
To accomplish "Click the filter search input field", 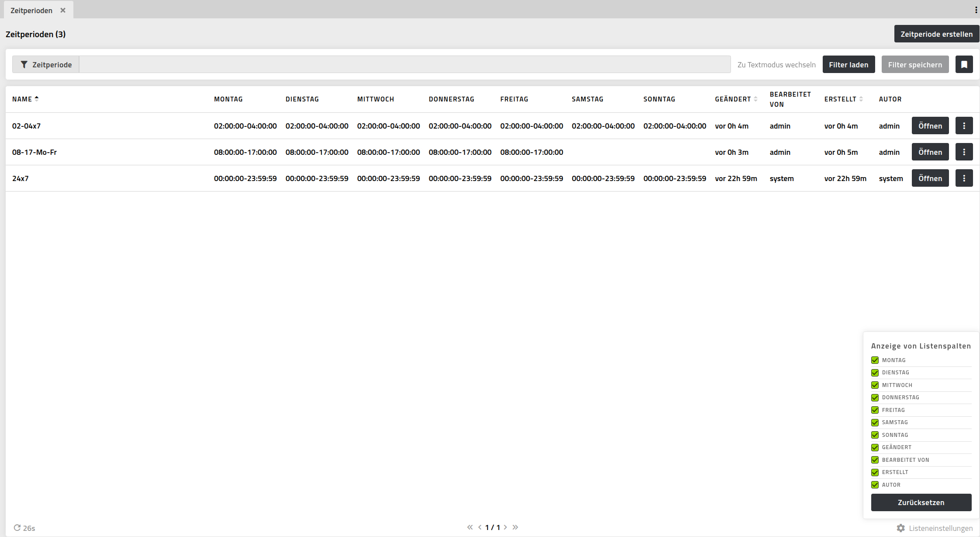I will pyautogui.click(x=405, y=64).
